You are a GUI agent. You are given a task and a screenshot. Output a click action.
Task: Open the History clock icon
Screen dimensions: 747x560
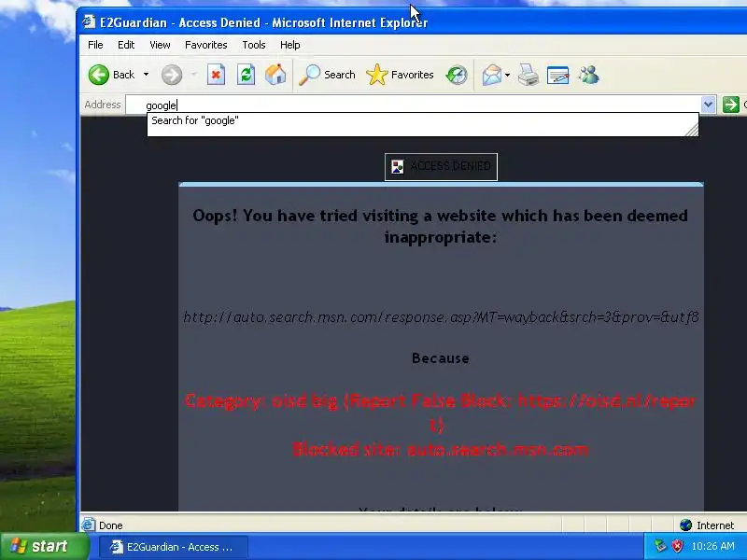(x=456, y=75)
